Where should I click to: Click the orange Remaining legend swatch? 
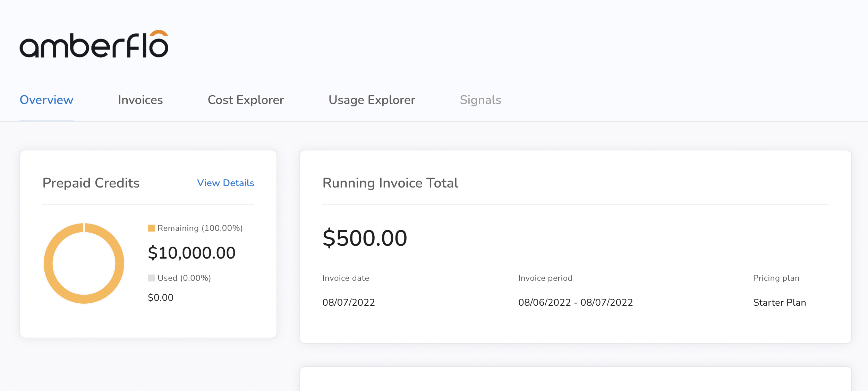pyautogui.click(x=151, y=228)
